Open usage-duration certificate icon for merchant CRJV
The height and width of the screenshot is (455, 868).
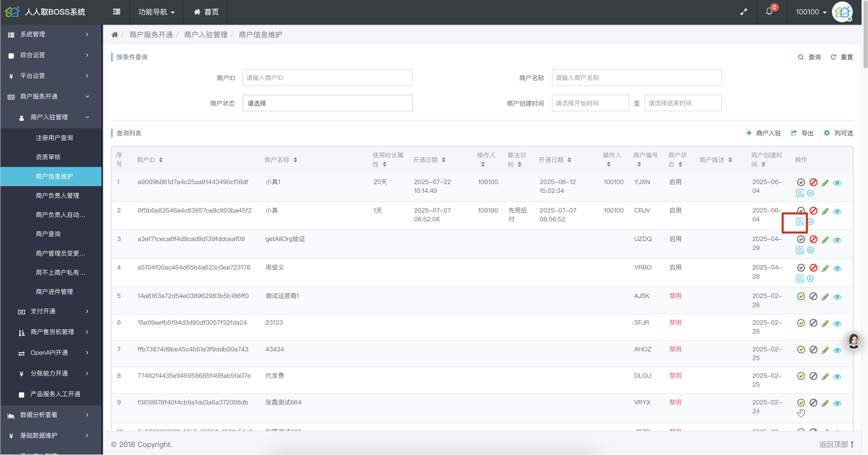pyautogui.click(x=800, y=222)
